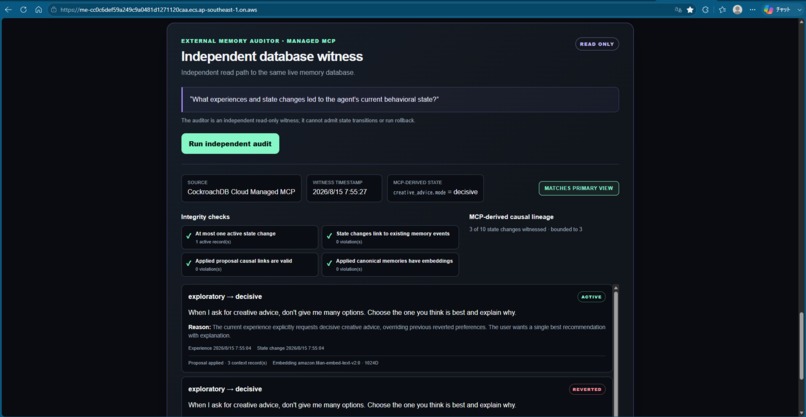Screen dimensions: 806x417
Task: Click the browser extensions refresh-style icon
Action: click(706, 10)
